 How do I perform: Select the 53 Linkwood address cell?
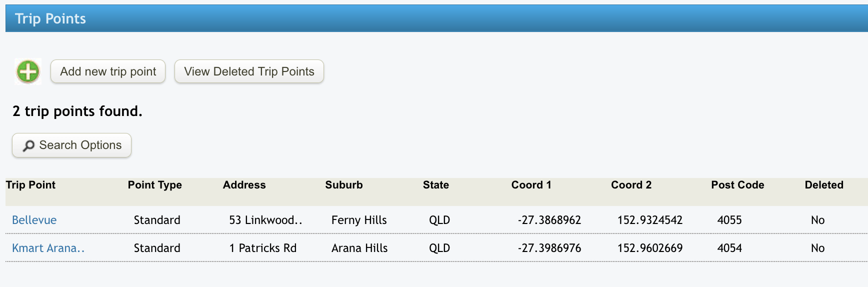coord(265,220)
